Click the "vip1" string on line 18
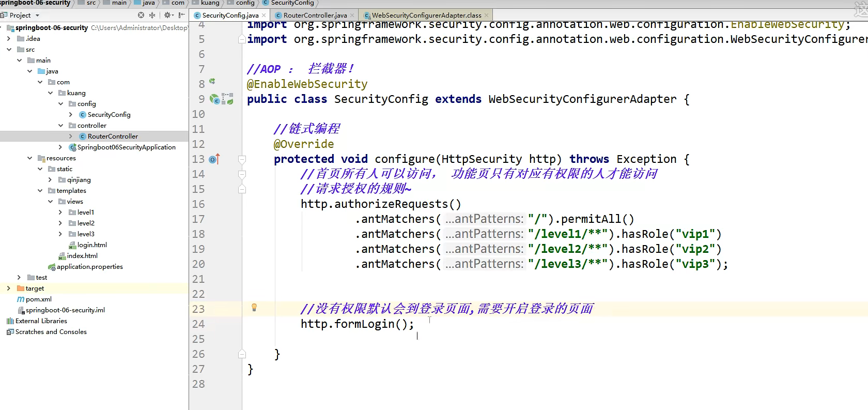 pyautogui.click(x=695, y=234)
